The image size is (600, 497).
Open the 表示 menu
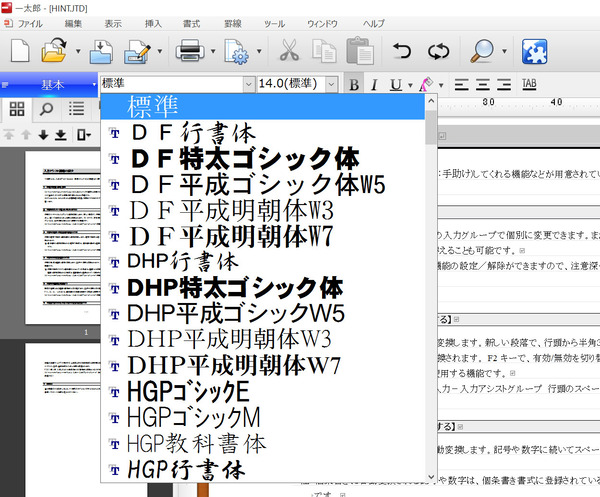113,24
